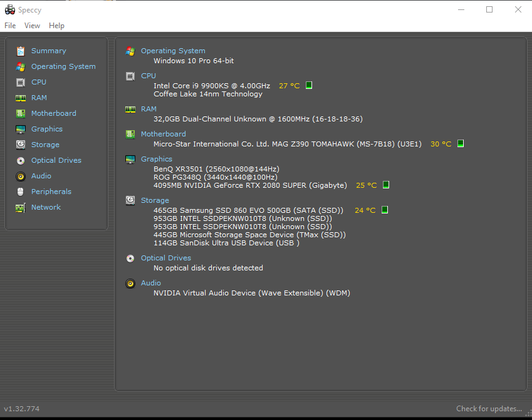Select Optical Drives in the sidebar
Screen dimensions: 532x420
(x=56, y=160)
